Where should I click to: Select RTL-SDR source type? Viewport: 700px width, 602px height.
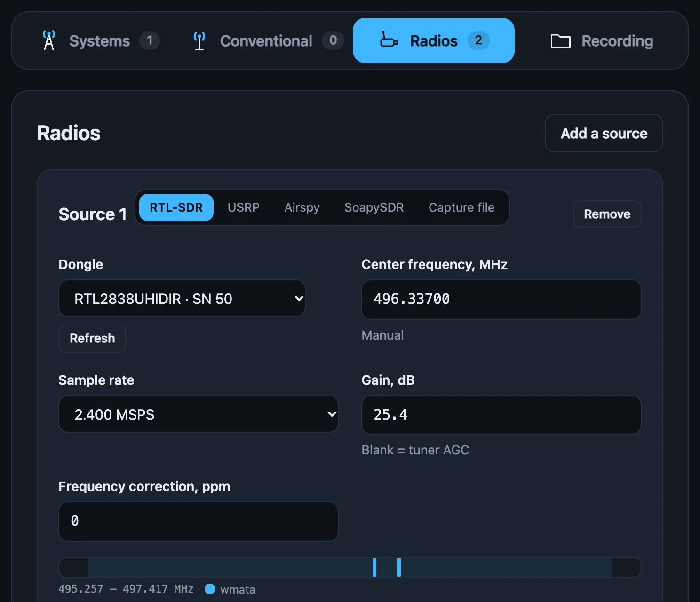pyautogui.click(x=176, y=207)
